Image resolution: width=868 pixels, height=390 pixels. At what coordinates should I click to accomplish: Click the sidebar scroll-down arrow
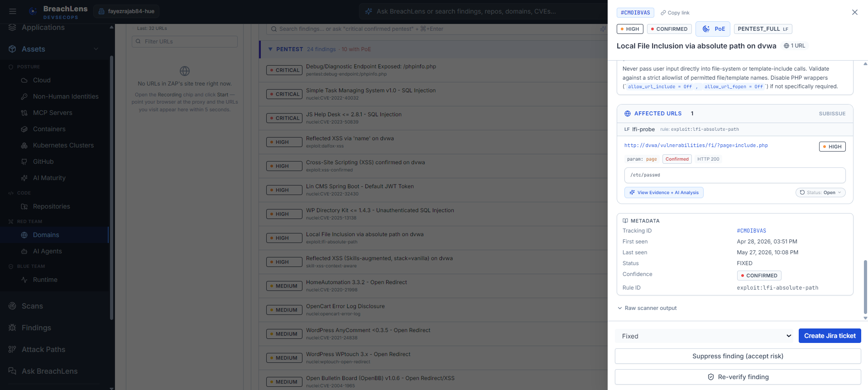click(111, 388)
